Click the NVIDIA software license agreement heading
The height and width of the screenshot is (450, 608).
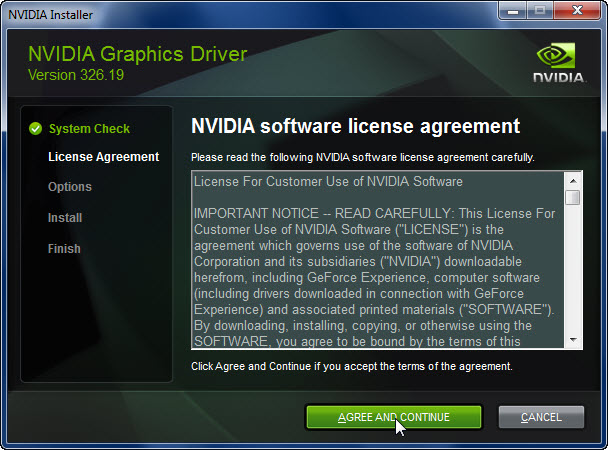(356, 126)
